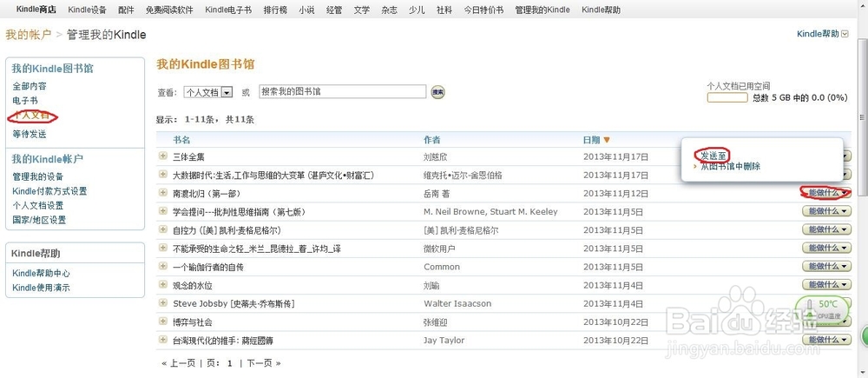Expand the row for Steve Jobs by

tap(163, 303)
